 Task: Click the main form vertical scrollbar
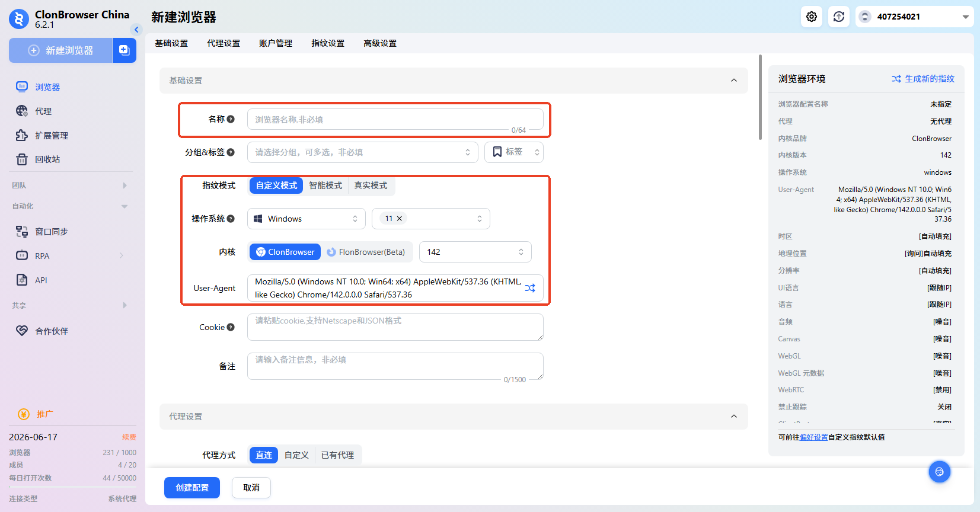760,97
